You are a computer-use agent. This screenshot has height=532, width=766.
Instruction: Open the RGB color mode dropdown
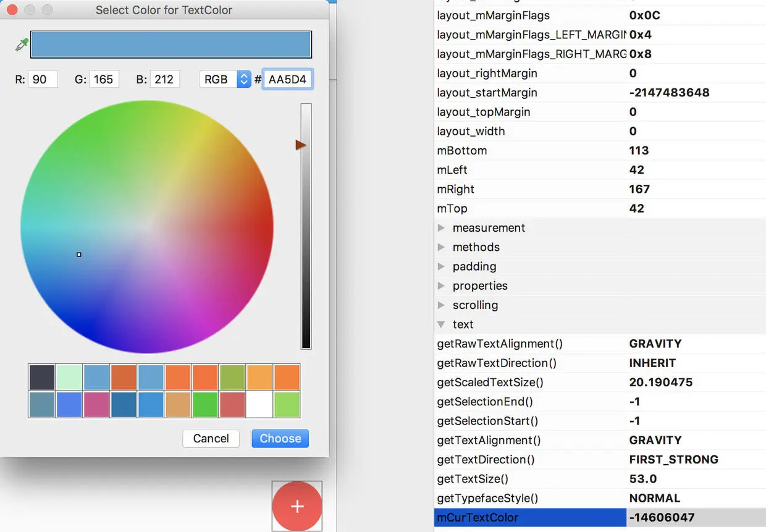click(225, 79)
